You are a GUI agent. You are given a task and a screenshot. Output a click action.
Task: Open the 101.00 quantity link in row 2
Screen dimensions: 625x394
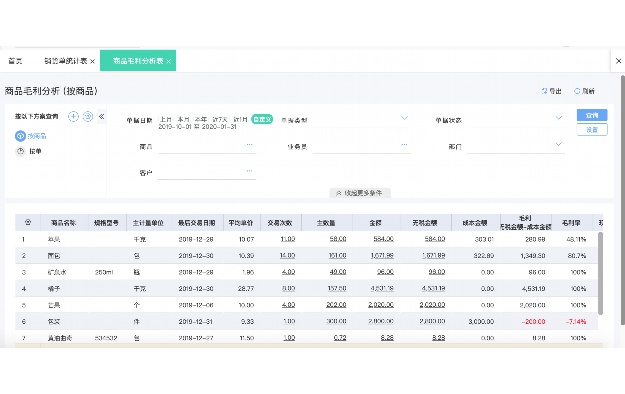pos(337,255)
